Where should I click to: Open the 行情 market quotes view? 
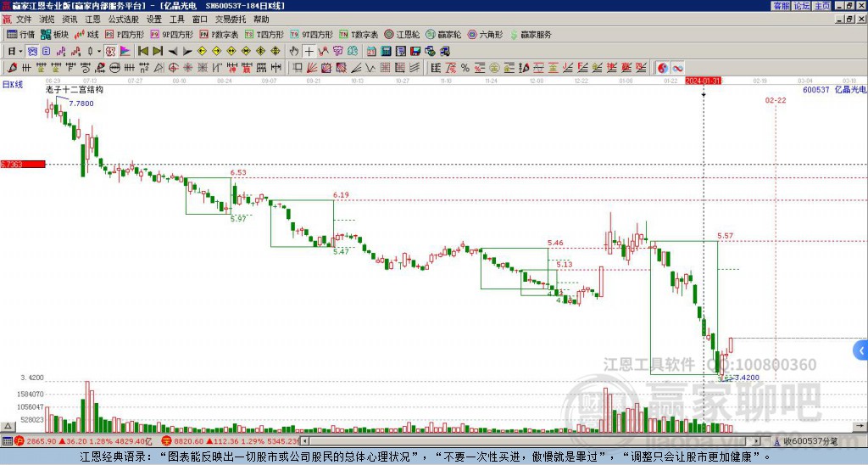click(20, 34)
